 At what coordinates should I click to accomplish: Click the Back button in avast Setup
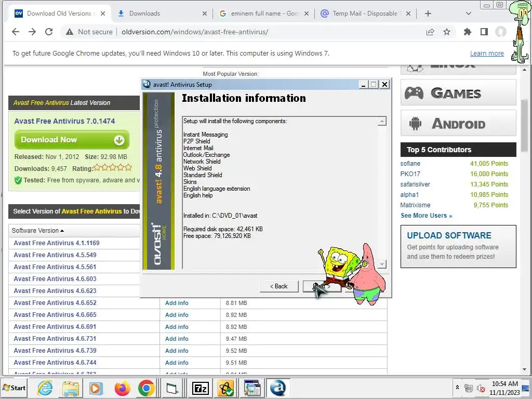(x=279, y=286)
